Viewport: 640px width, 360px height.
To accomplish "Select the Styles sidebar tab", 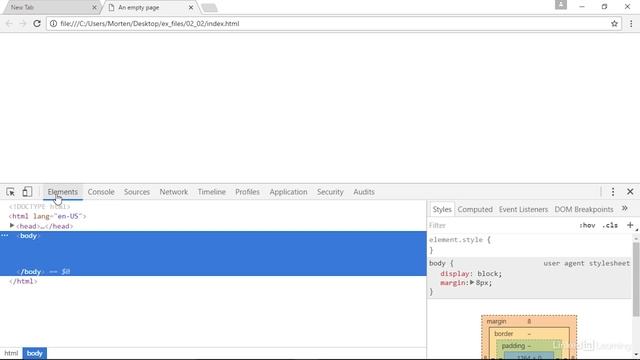I will click(442, 209).
